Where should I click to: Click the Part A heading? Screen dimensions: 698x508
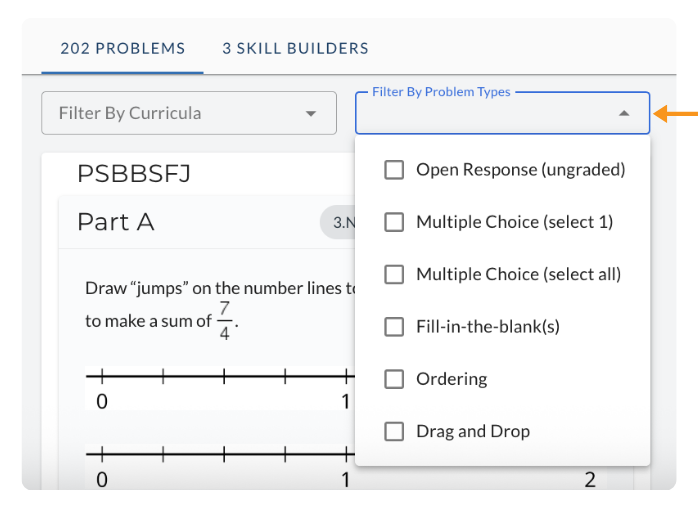coord(116,222)
